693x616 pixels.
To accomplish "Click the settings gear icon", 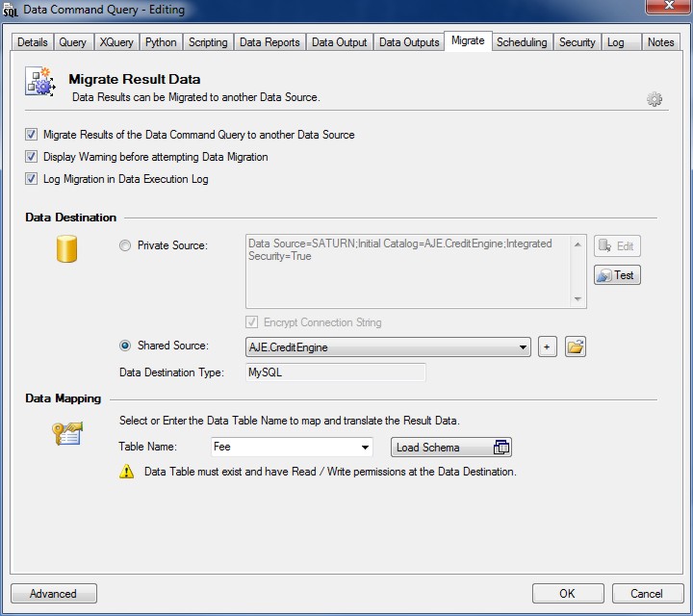I will (654, 99).
